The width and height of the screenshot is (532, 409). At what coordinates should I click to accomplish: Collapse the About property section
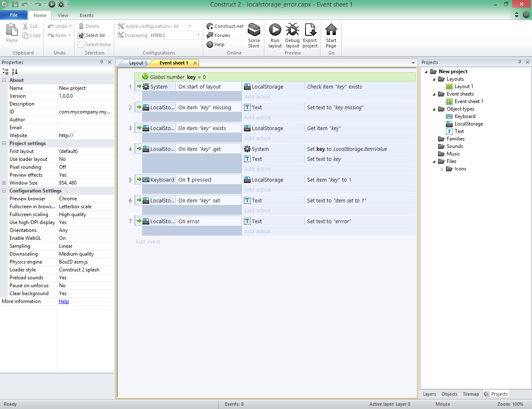[4, 80]
